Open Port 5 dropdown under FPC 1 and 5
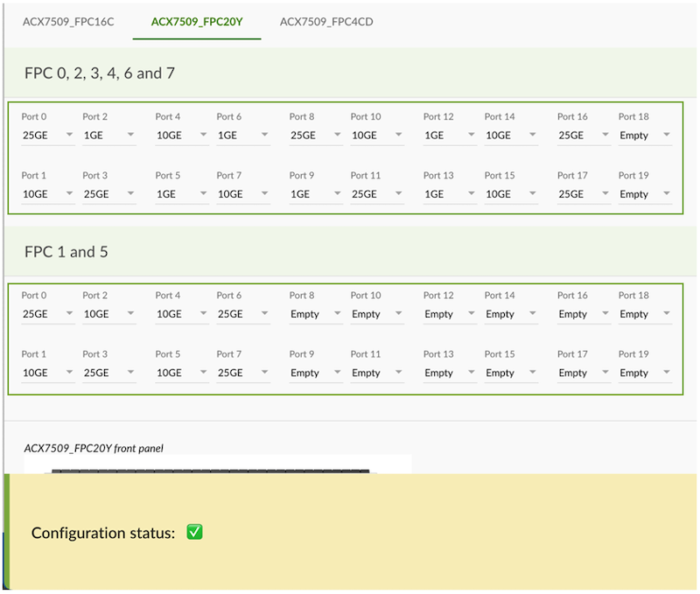Viewport: 700px width, 594px height. (182, 373)
